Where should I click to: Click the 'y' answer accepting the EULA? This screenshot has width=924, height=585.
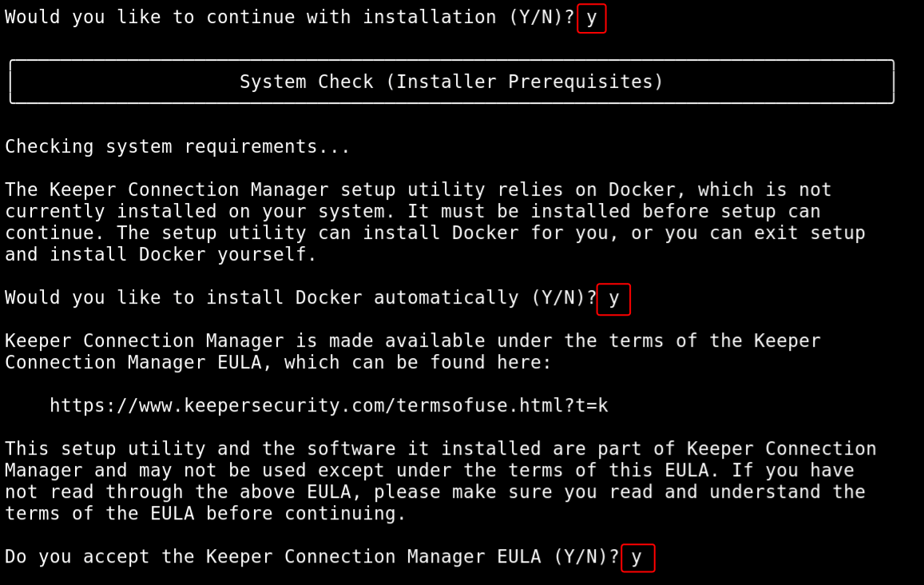[636, 558]
